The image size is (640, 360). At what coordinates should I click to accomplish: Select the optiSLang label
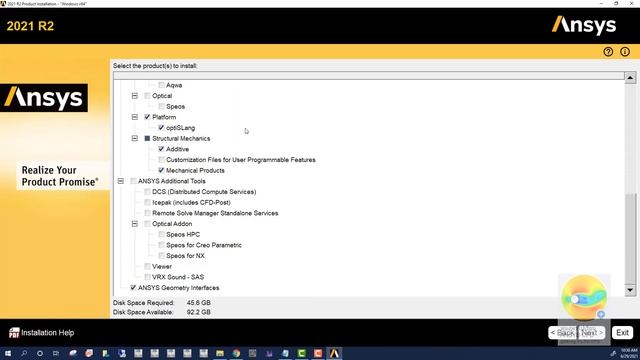(x=180, y=128)
